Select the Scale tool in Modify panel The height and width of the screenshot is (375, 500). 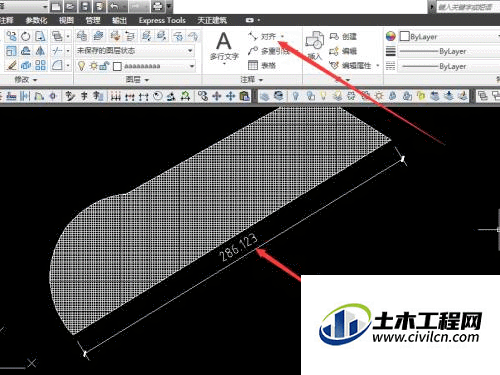point(11,51)
